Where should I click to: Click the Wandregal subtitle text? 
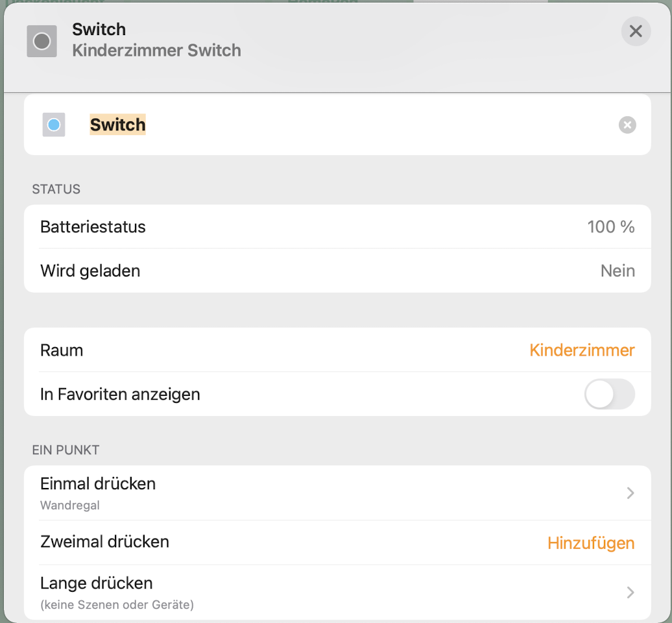tap(70, 506)
